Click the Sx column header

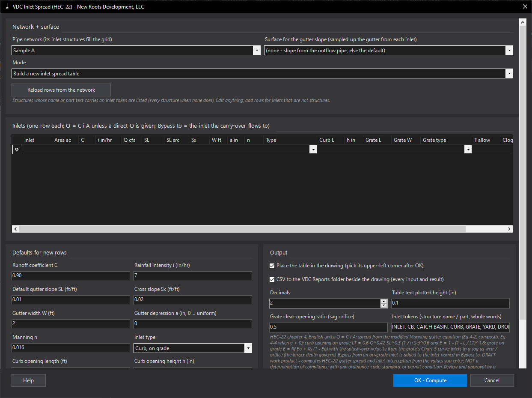click(x=199, y=140)
